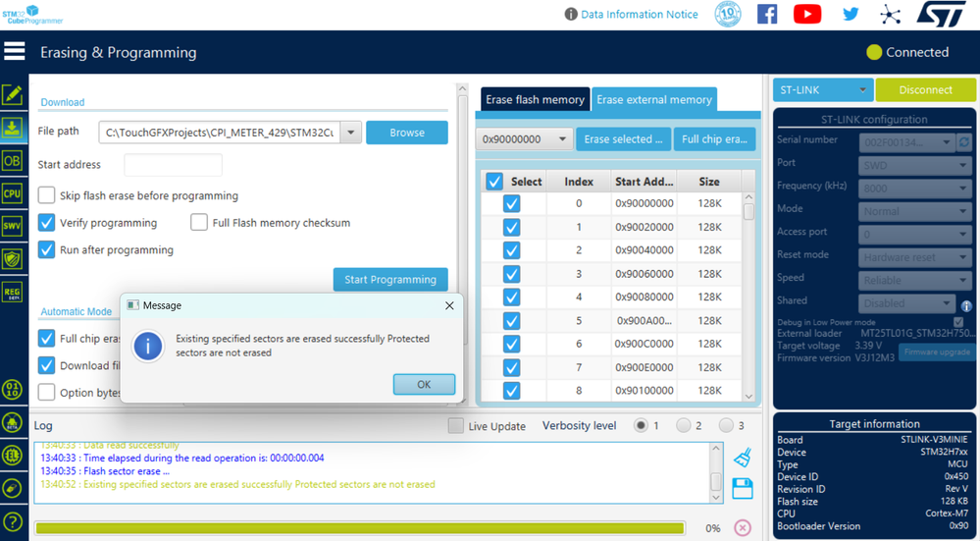Open the security shield sidebar icon
The width and height of the screenshot is (980, 541).
[x=13, y=259]
